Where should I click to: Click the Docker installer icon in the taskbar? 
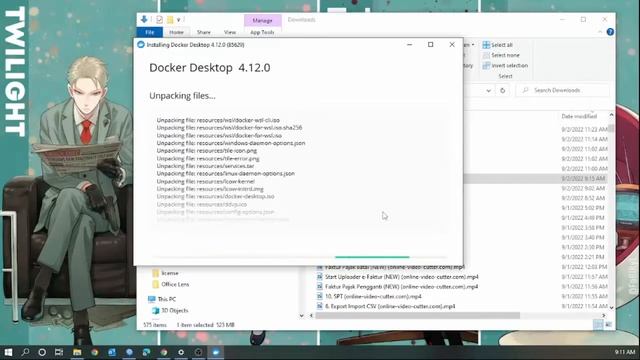coord(216,352)
